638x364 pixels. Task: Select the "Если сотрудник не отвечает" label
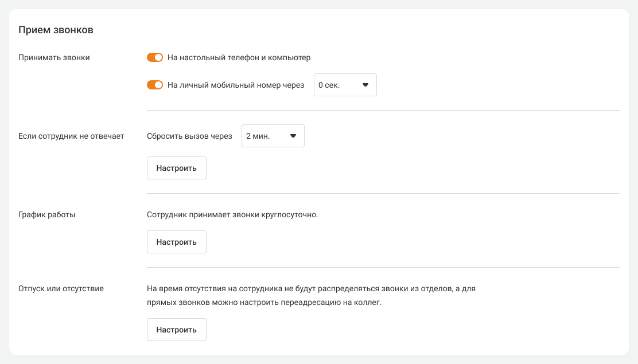pos(71,136)
